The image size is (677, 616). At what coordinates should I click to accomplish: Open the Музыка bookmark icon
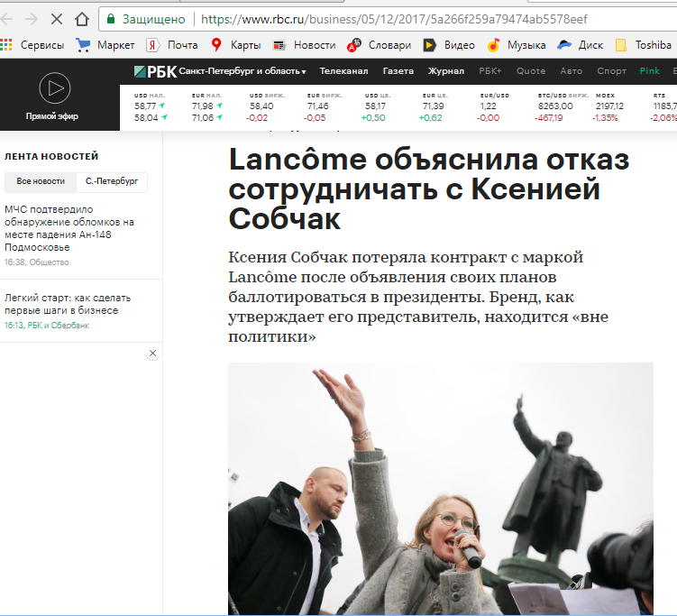pos(493,45)
